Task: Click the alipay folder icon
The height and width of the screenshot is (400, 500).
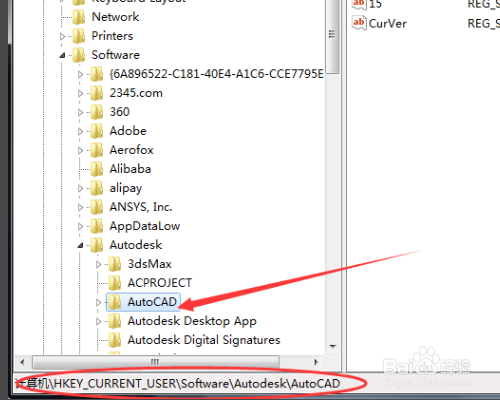Action: [x=97, y=188]
